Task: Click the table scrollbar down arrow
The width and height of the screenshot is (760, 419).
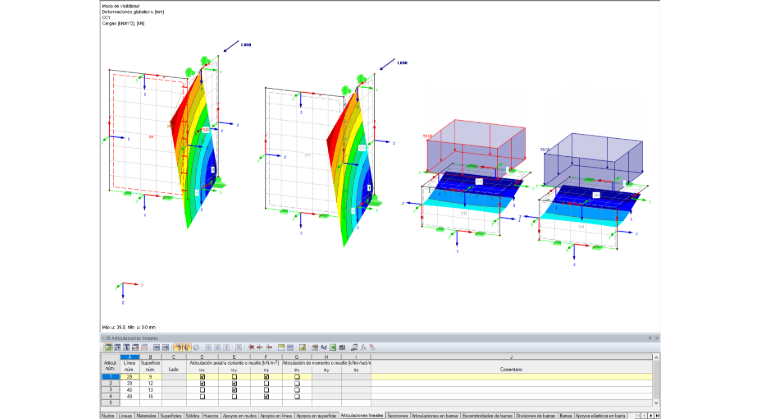Action: [x=656, y=403]
